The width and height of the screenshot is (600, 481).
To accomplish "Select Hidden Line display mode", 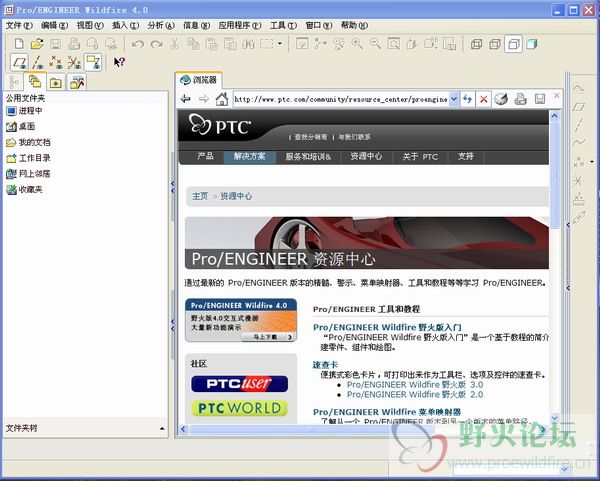I will coord(494,44).
